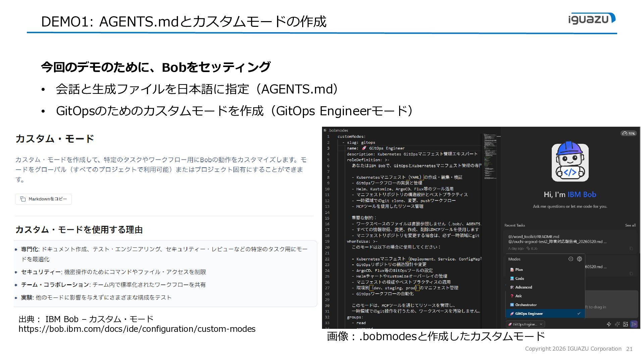The width and height of the screenshot is (644, 362).
Task: Click line number 3 in the gutter
Action: point(328,148)
